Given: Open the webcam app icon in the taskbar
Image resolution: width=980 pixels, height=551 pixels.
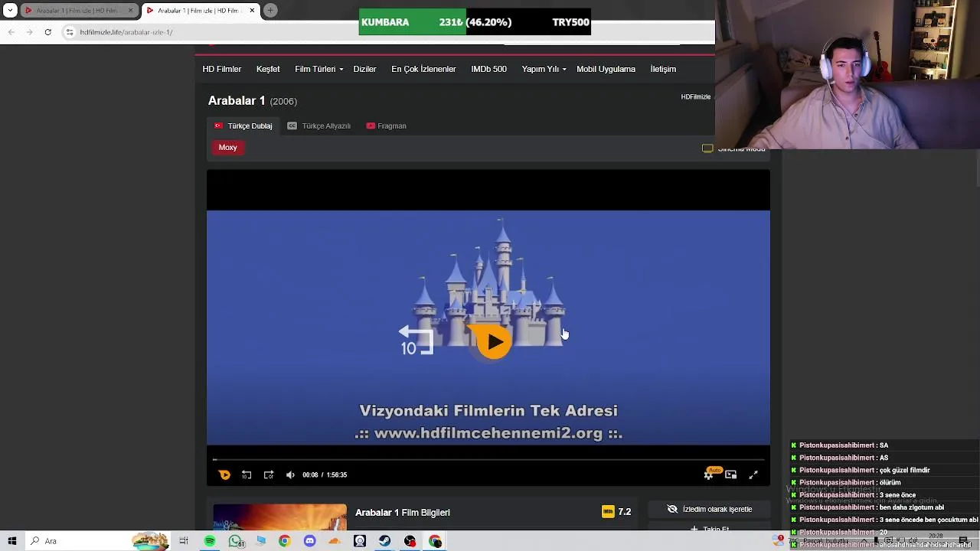Looking at the screenshot, I should pyautogui.click(x=360, y=541).
